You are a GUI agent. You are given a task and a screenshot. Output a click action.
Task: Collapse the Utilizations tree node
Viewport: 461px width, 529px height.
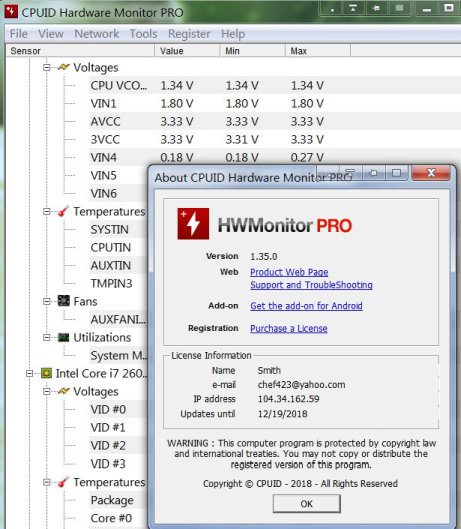click(47, 337)
